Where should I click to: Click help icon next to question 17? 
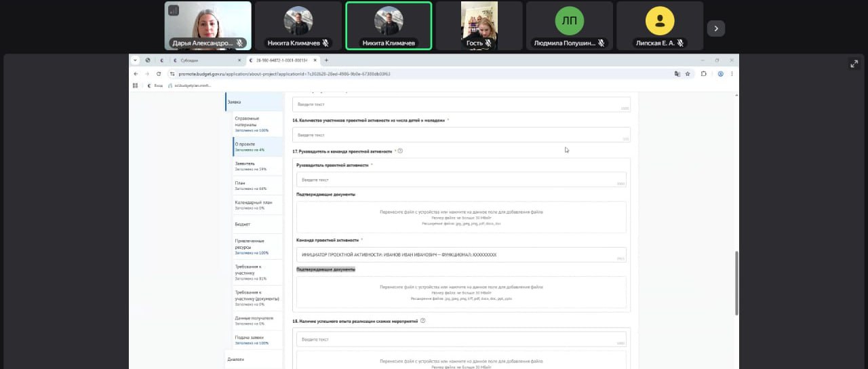pos(400,151)
